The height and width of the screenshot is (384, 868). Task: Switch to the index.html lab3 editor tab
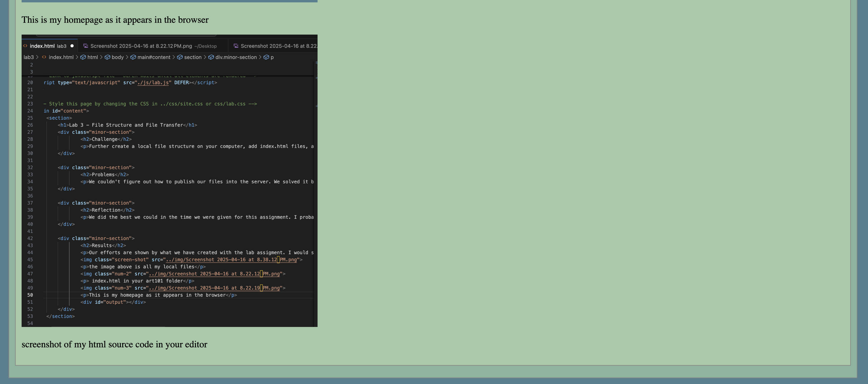(49, 46)
